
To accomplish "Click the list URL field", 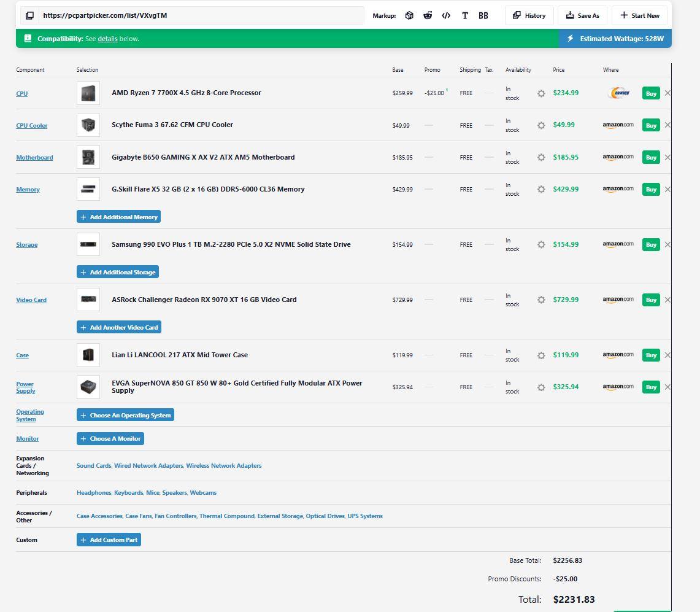I will (201, 15).
